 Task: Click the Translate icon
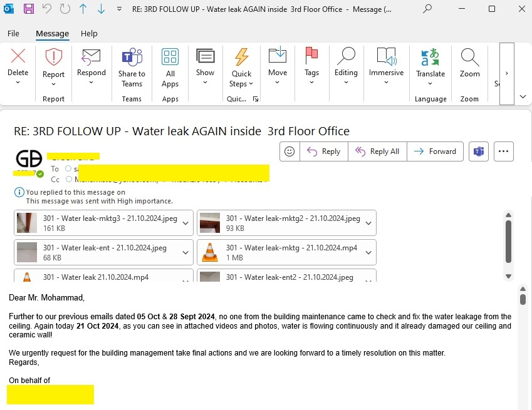click(x=430, y=57)
